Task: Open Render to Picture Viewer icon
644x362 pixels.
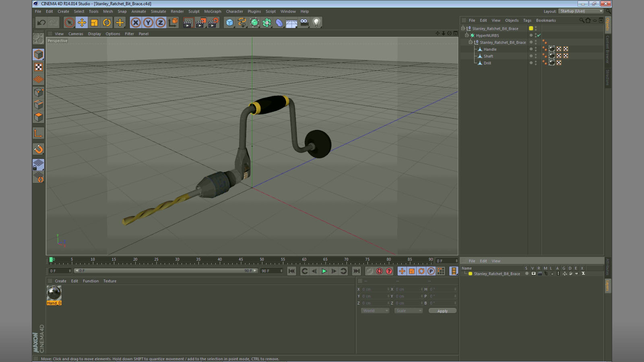Action: pos(200,23)
